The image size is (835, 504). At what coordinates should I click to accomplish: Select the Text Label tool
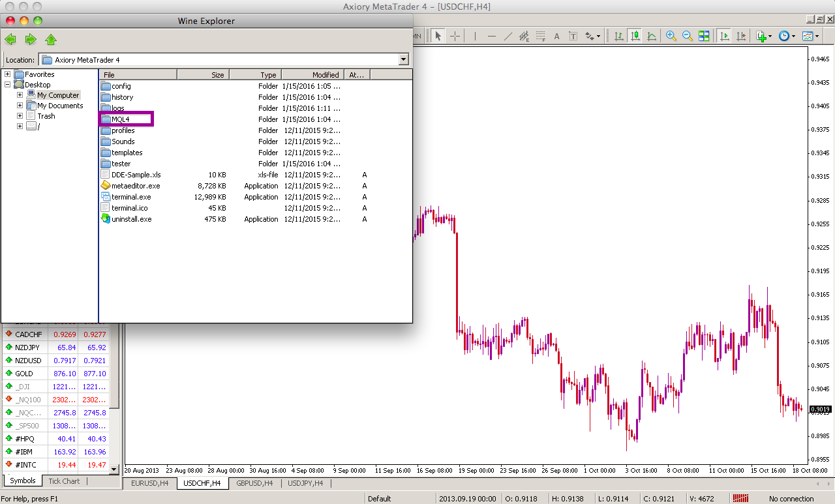pos(573,36)
